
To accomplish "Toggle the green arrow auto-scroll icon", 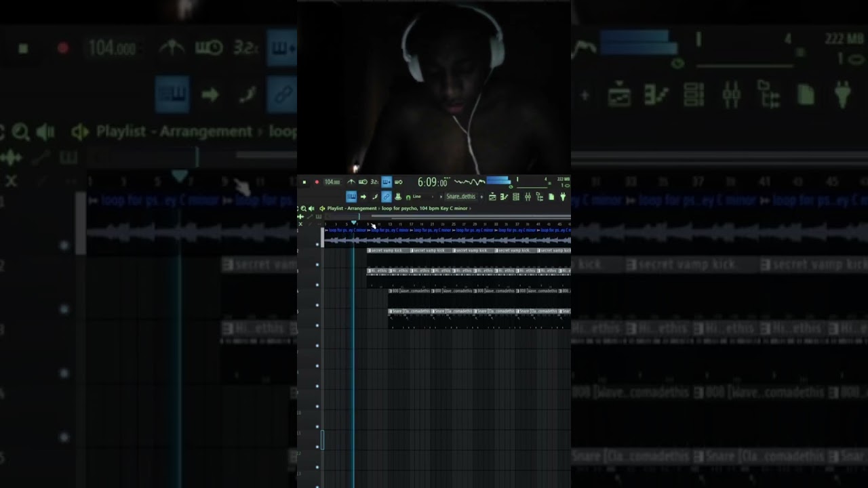I will pyautogui.click(x=363, y=197).
